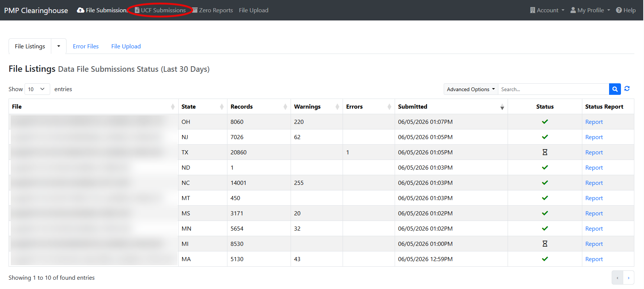Open the Report link for MA
Screen dimensions: 644x289
pyautogui.click(x=594, y=259)
